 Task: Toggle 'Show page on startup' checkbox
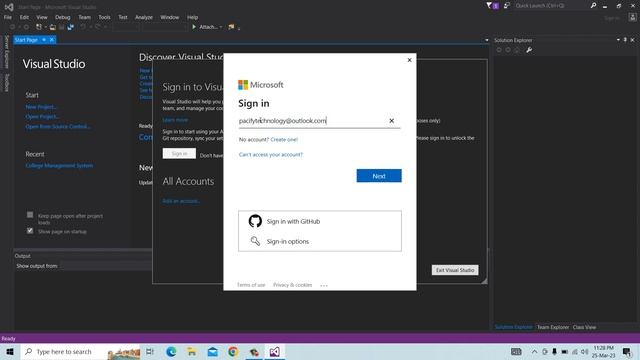pos(30,231)
